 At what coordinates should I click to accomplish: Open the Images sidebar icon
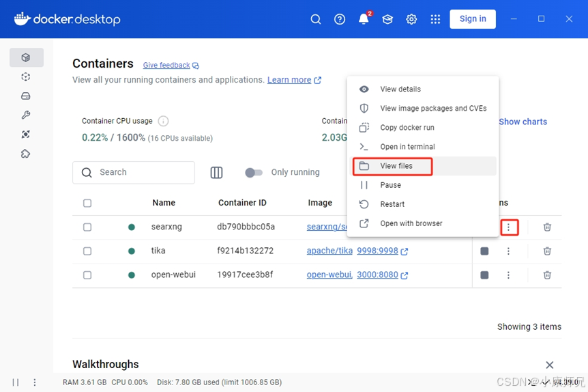pyautogui.click(x=26, y=77)
